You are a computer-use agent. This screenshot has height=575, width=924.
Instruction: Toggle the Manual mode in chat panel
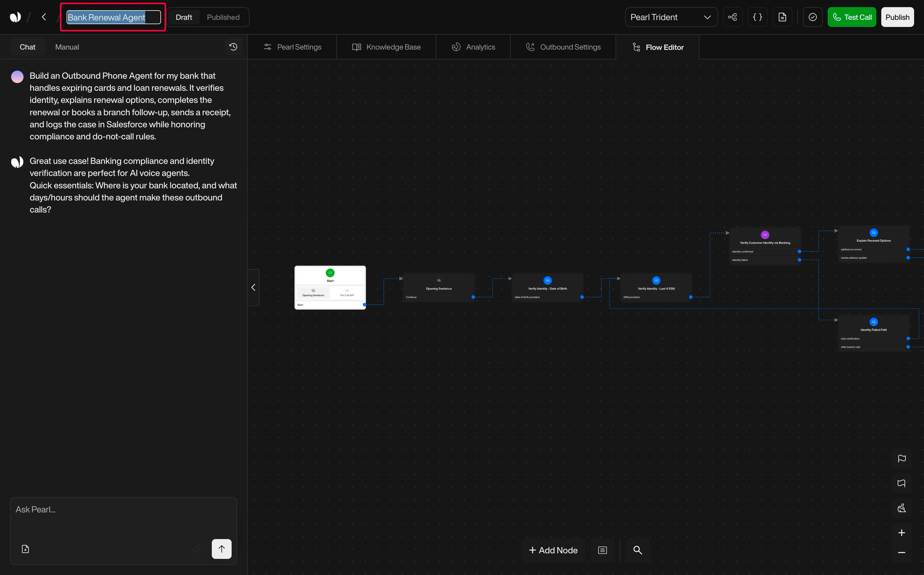coord(67,46)
